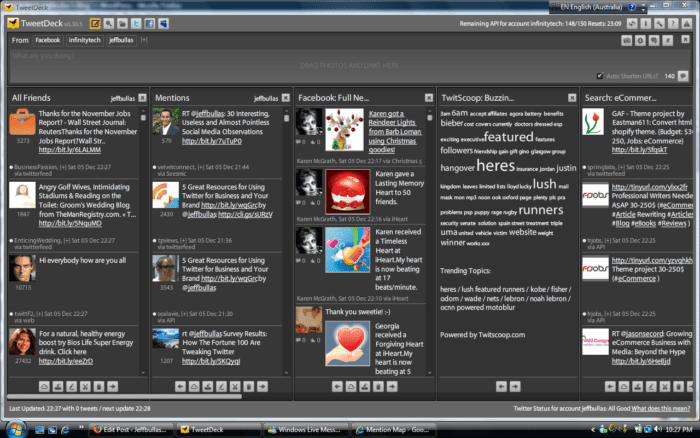
Task: Click the horizontal column scrollbar
Action: tap(125, 396)
